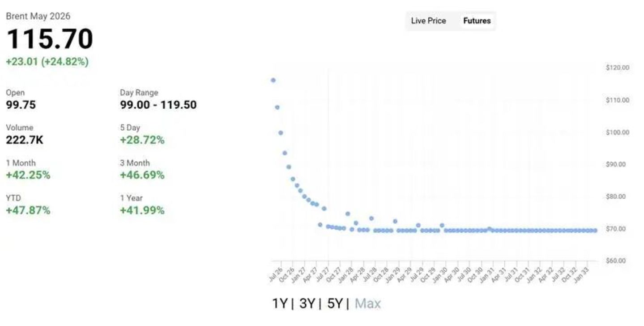Click the 1 Year +41.99% figure
Viewport: 644px width, 326px height.
(x=142, y=210)
